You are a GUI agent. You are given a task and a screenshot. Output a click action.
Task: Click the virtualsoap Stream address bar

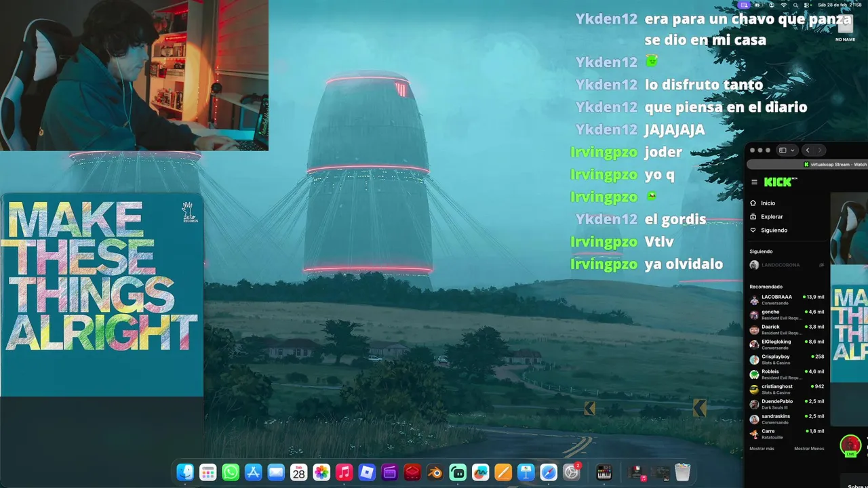point(807,164)
